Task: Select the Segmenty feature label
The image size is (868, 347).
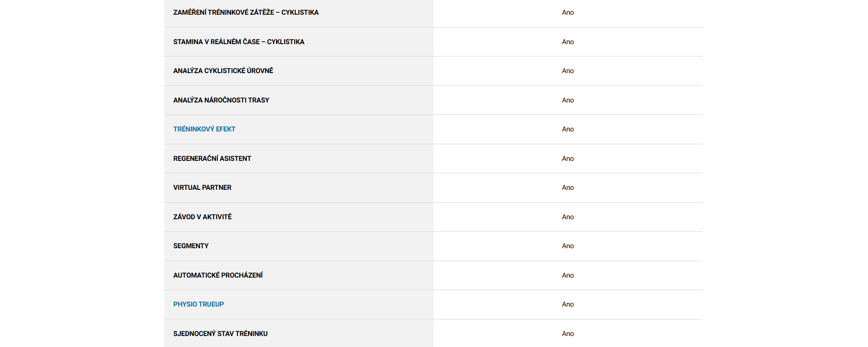Action: pyautogui.click(x=191, y=246)
